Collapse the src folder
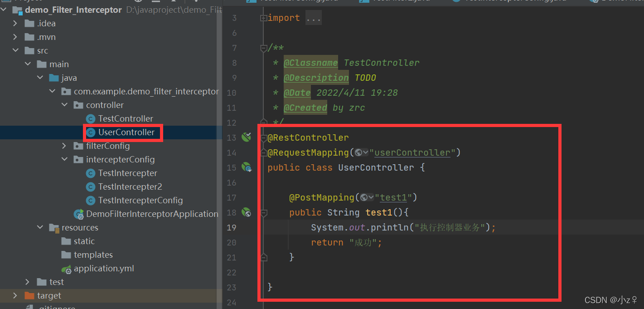 click(15, 51)
